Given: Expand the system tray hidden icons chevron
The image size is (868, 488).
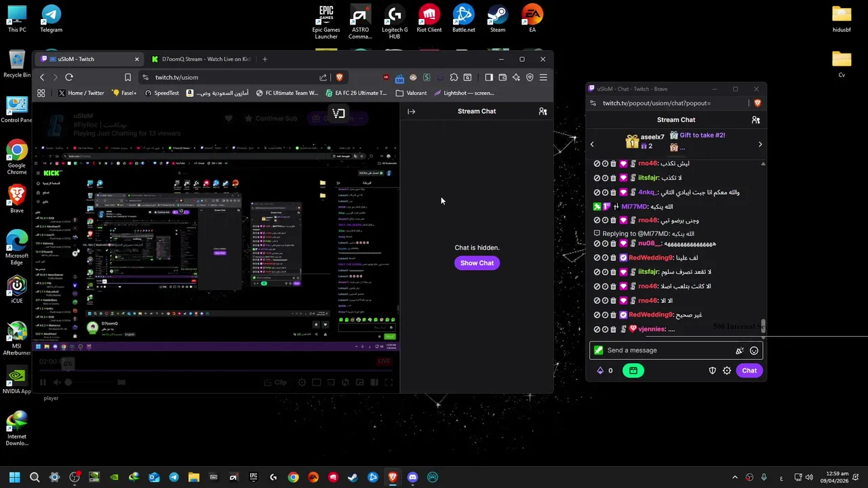Looking at the screenshot, I should click(x=734, y=477).
